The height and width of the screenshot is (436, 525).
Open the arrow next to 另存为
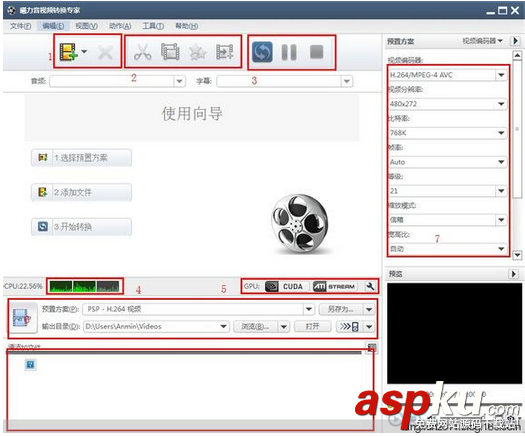369,309
